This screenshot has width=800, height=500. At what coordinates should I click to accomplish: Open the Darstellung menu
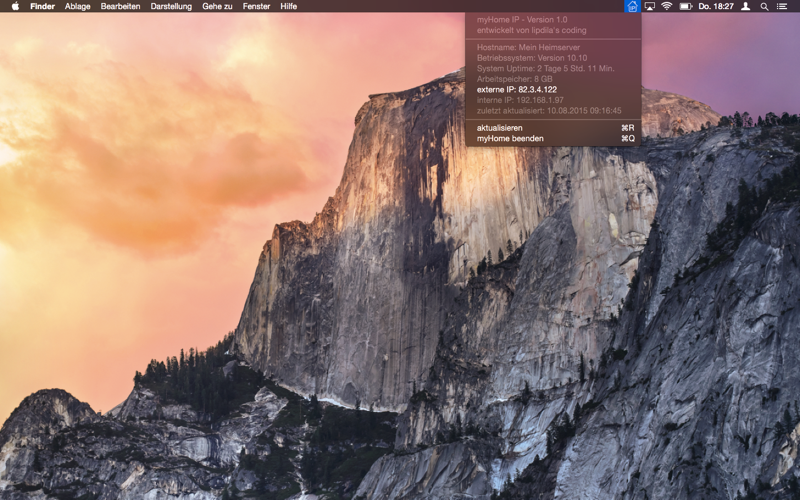coord(171,6)
